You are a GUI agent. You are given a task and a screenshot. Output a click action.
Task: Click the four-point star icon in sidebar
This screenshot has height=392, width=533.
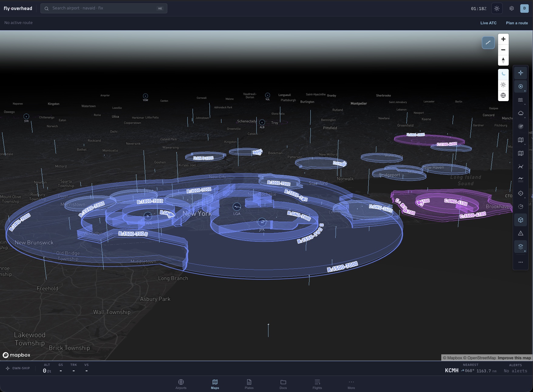pyautogui.click(x=521, y=73)
